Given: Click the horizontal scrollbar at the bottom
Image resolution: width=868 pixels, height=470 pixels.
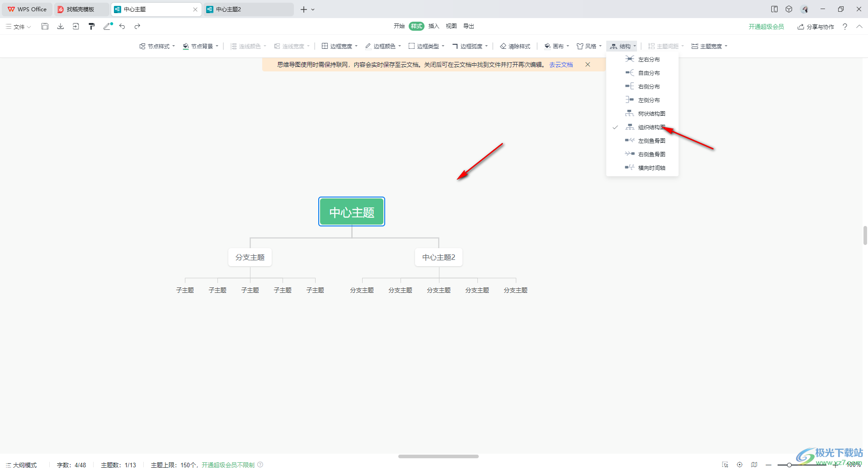Looking at the screenshot, I should point(438,456).
